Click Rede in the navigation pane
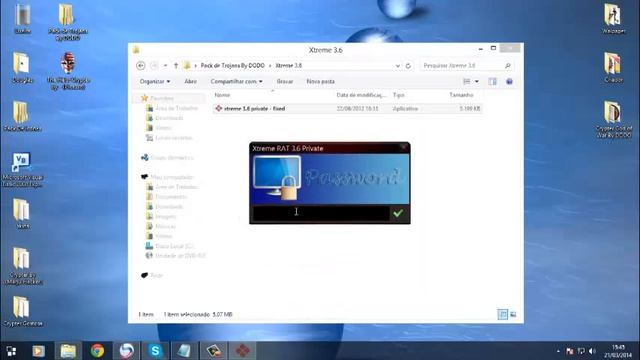The image size is (640, 360). click(x=156, y=276)
